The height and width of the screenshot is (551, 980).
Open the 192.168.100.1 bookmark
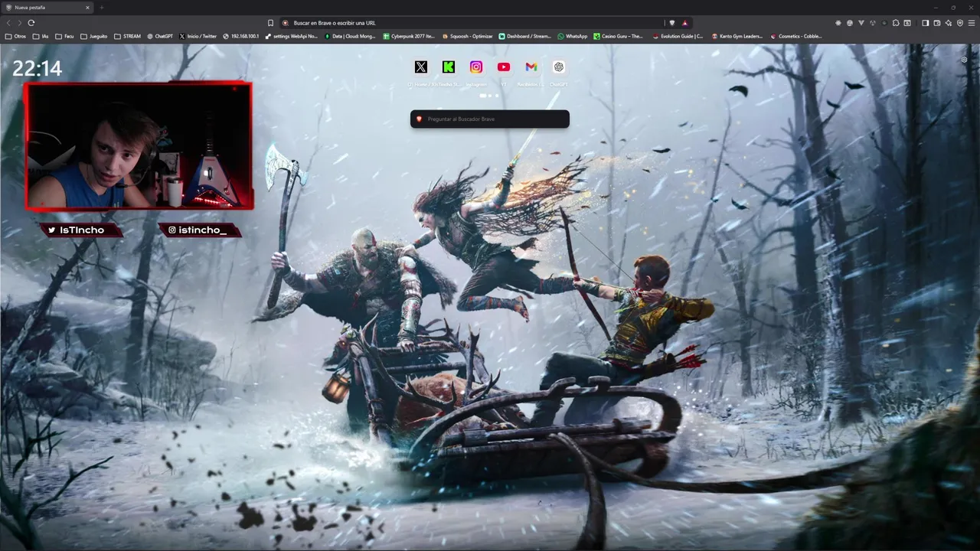point(241,36)
